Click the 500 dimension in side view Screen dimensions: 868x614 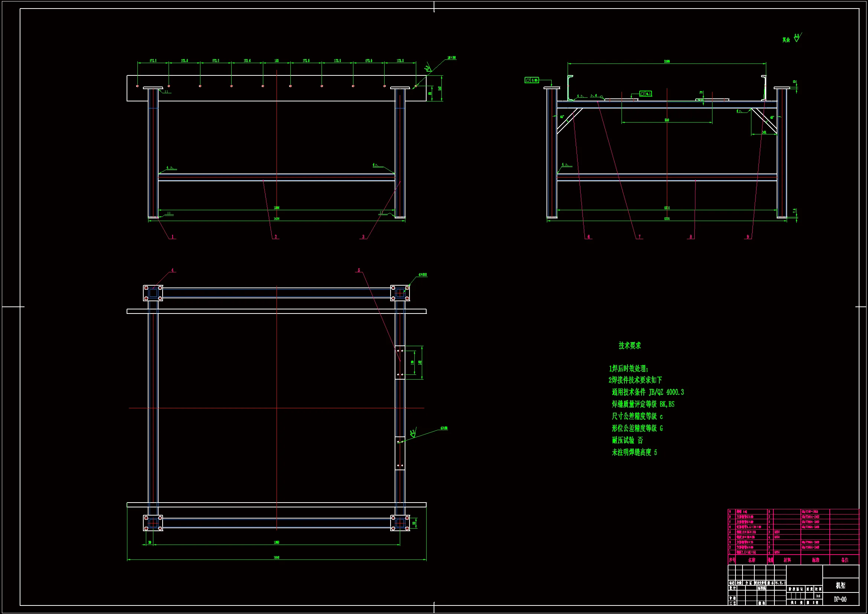666,120
